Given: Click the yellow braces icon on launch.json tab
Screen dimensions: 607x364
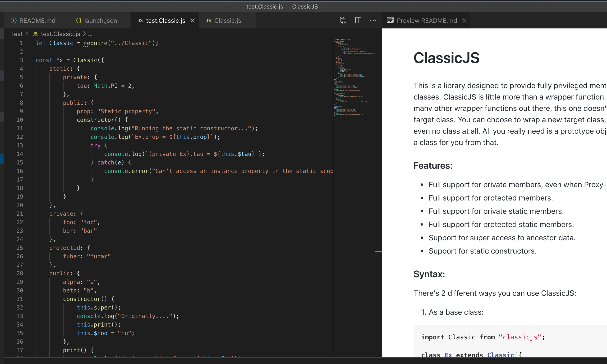Looking at the screenshot, I should point(78,21).
